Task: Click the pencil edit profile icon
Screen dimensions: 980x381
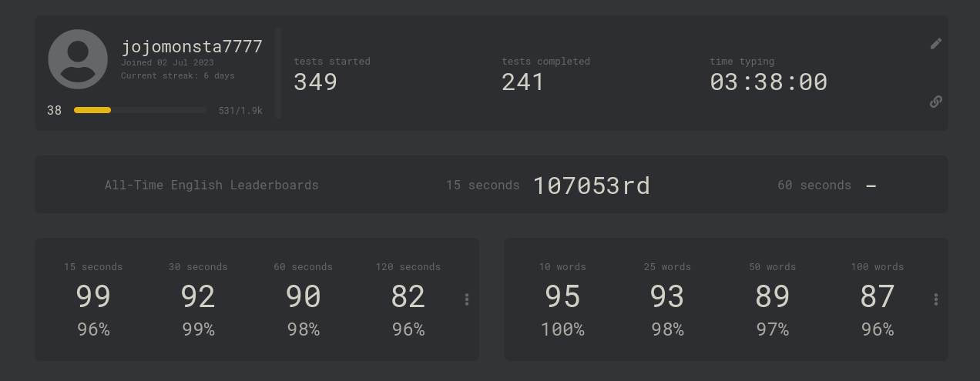Action: pos(936,44)
